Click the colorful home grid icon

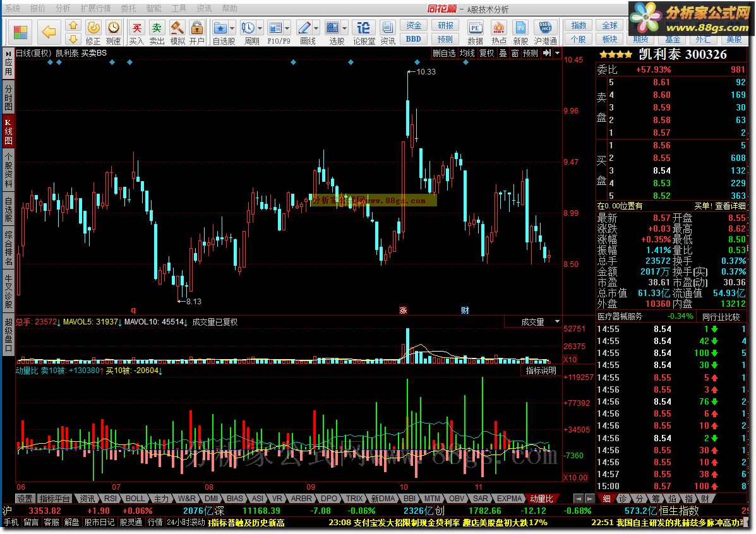point(21,32)
